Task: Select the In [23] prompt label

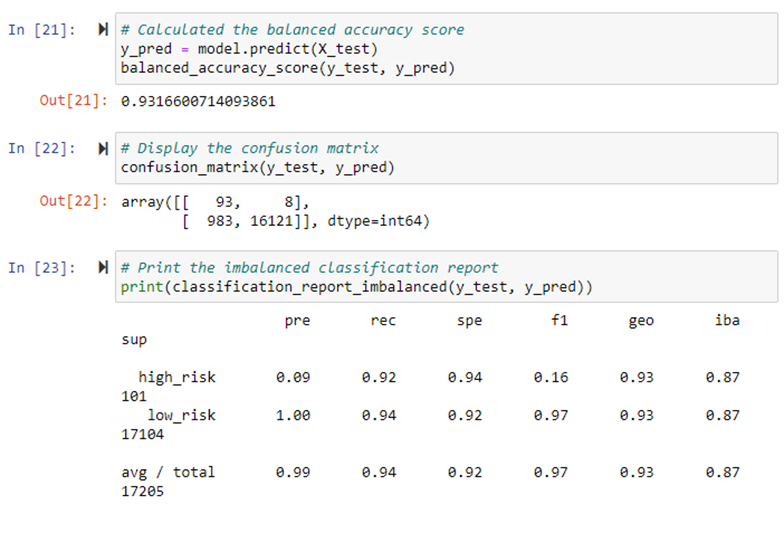Action: [x=42, y=268]
